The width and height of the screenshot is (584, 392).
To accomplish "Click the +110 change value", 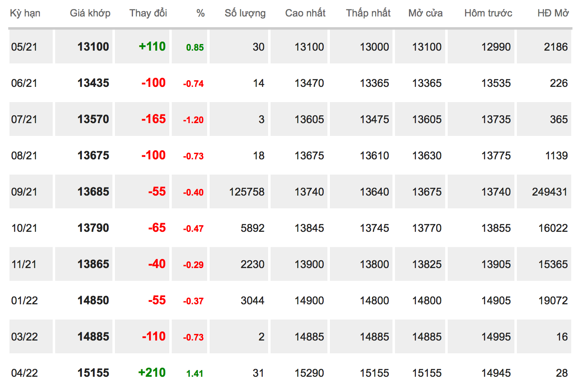I will tap(152, 47).
